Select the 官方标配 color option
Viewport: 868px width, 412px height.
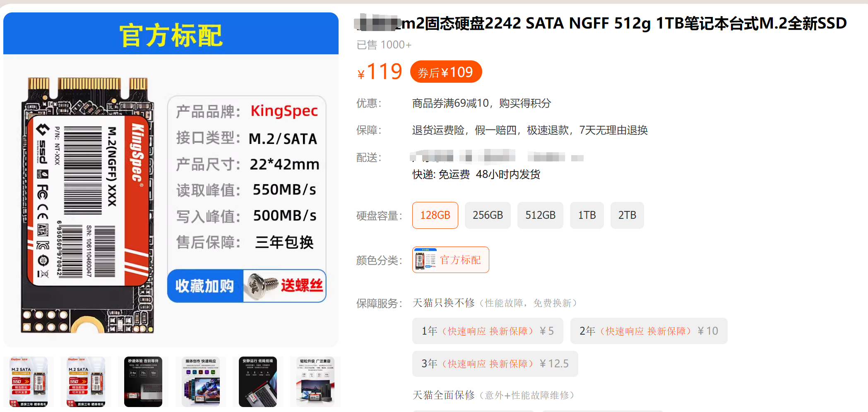pyautogui.click(x=451, y=260)
